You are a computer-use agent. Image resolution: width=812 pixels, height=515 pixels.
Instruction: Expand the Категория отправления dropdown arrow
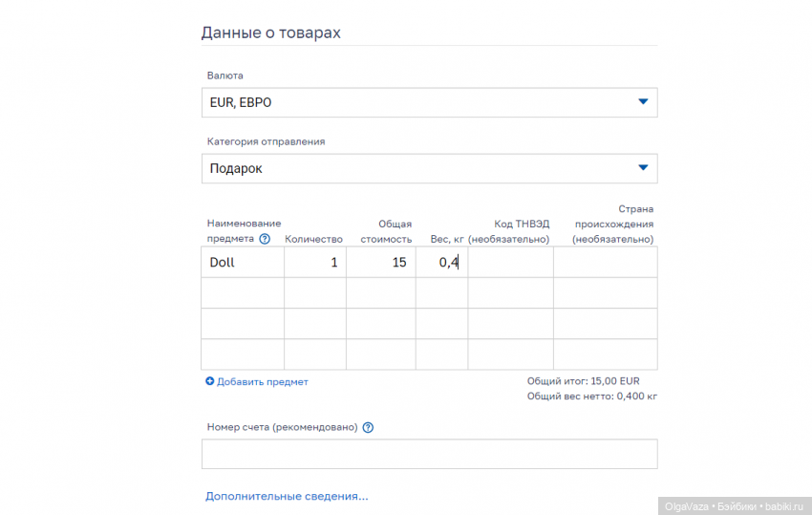(x=643, y=168)
